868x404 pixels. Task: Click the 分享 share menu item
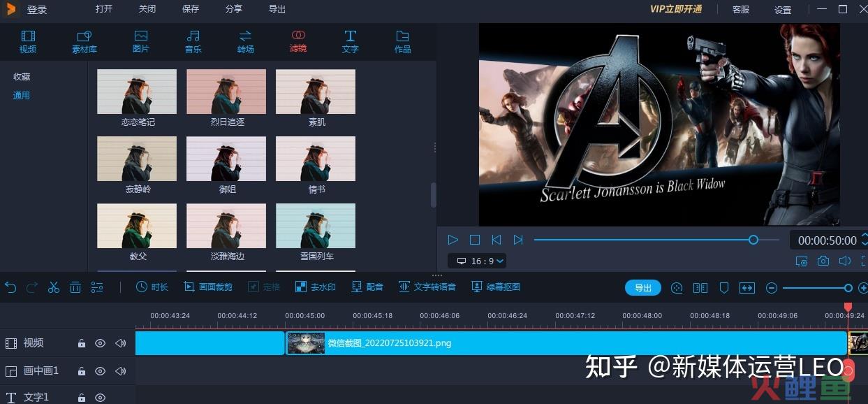tap(234, 9)
